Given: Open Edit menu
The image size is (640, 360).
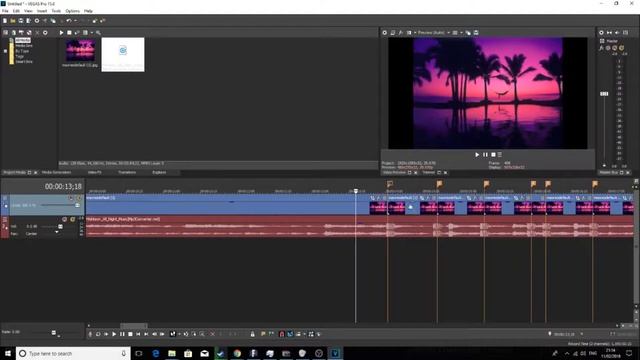Looking at the screenshot, I should 16,11.
